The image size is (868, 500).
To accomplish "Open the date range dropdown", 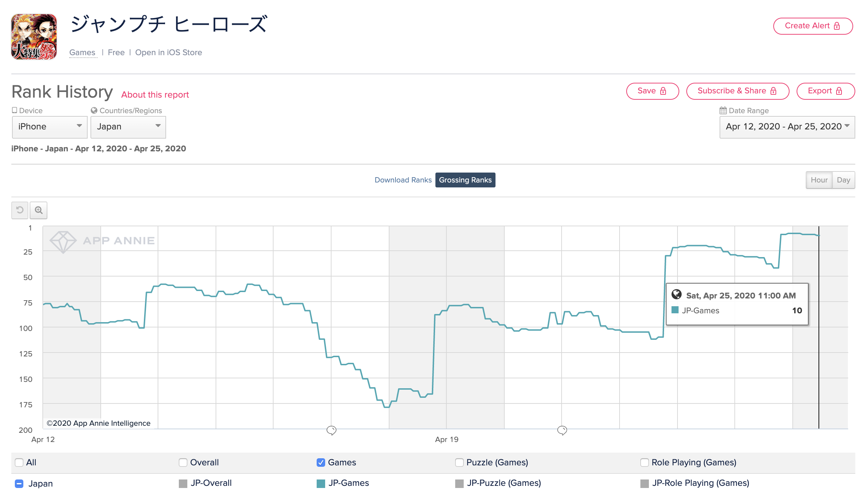I will pyautogui.click(x=787, y=127).
